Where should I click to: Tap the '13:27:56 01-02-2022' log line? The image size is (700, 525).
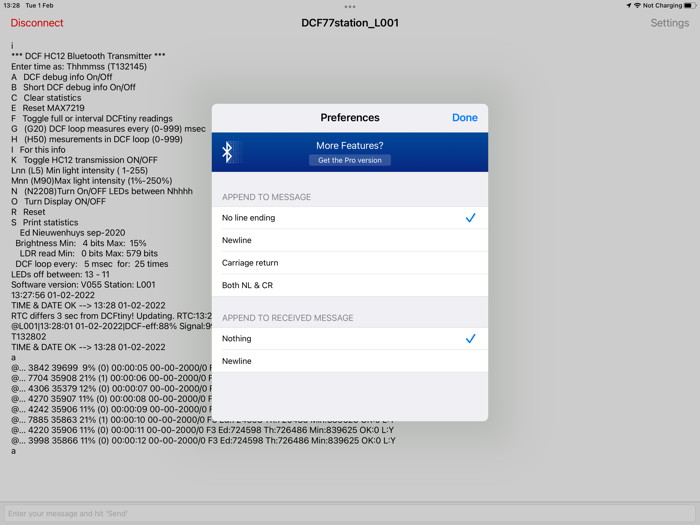tap(53, 295)
